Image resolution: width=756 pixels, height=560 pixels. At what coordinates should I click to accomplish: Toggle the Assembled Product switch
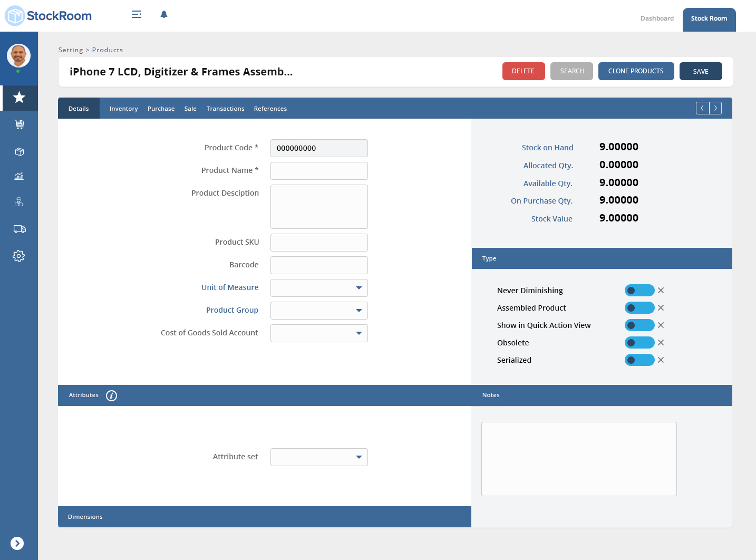639,308
